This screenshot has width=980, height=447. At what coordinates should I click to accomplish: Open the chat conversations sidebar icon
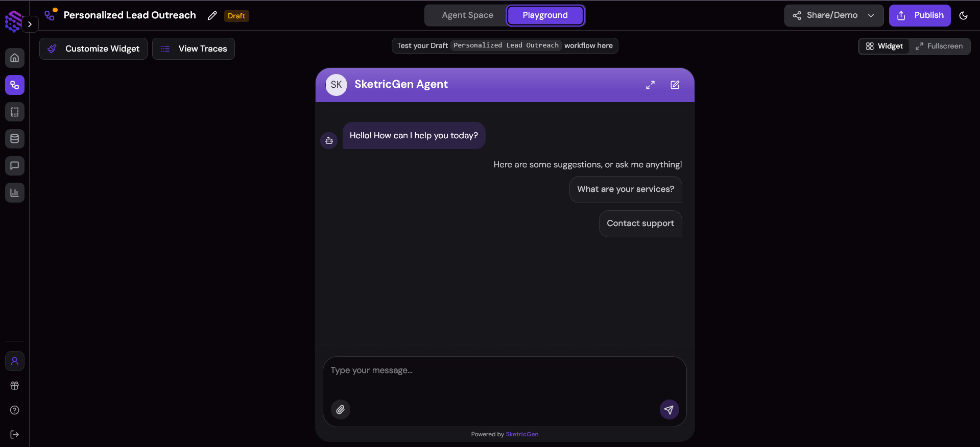coord(15,166)
